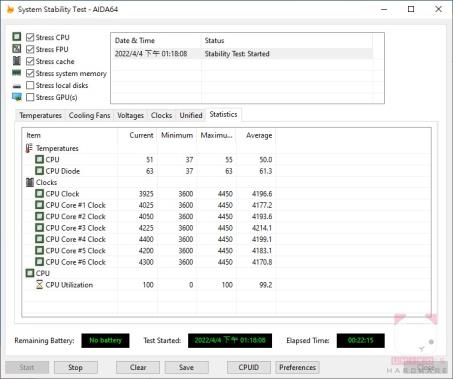Viewport: 453px width, 379px height.
Task: Uncheck the Stress FPU checkbox
Action: click(30, 49)
